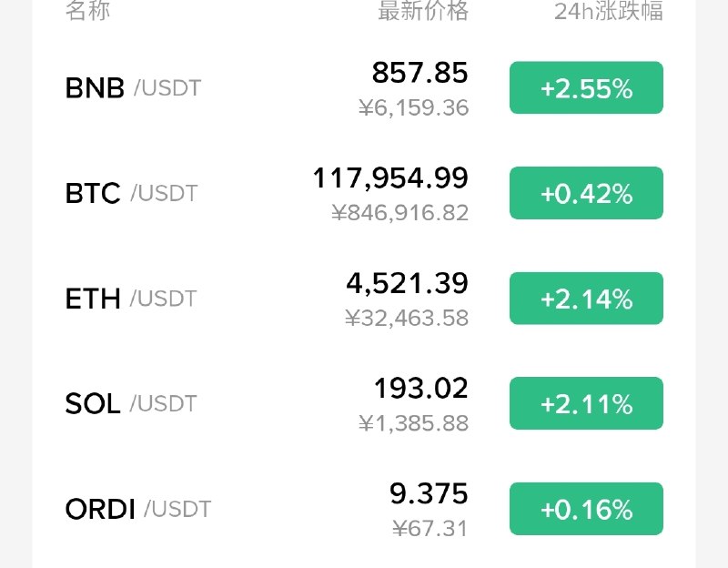
Task: Select the BNB price 857.85
Action: tap(420, 73)
